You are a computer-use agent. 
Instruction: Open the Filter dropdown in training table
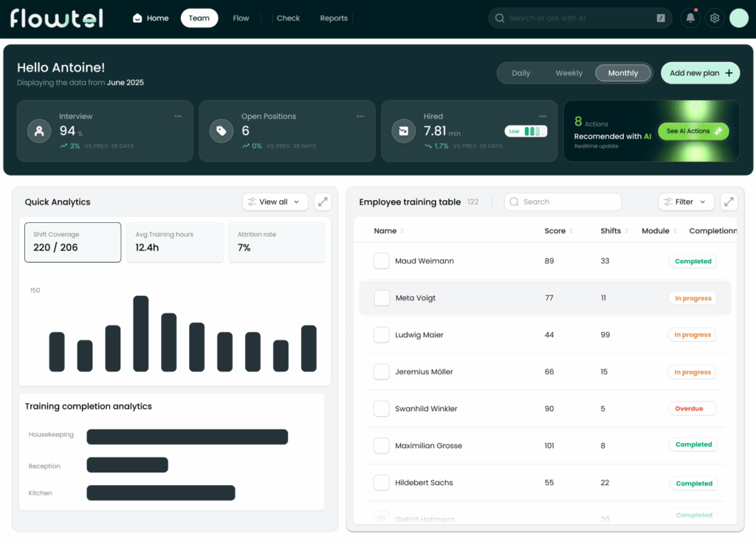pyautogui.click(x=685, y=202)
